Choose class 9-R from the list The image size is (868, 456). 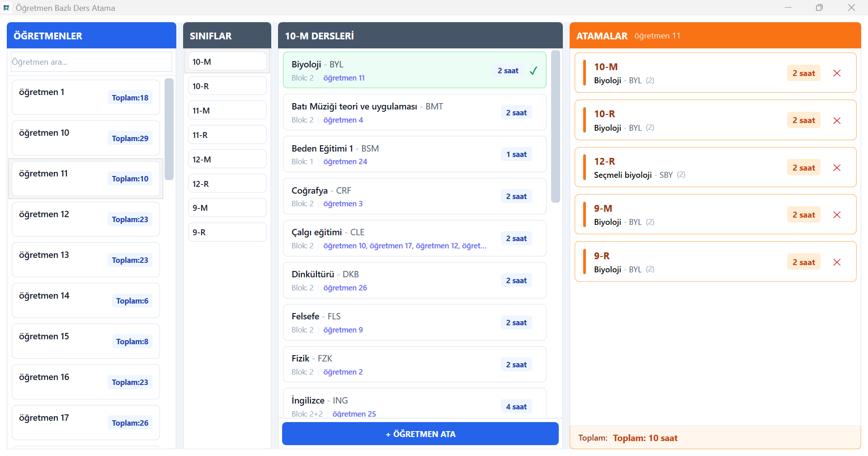coord(227,232)
